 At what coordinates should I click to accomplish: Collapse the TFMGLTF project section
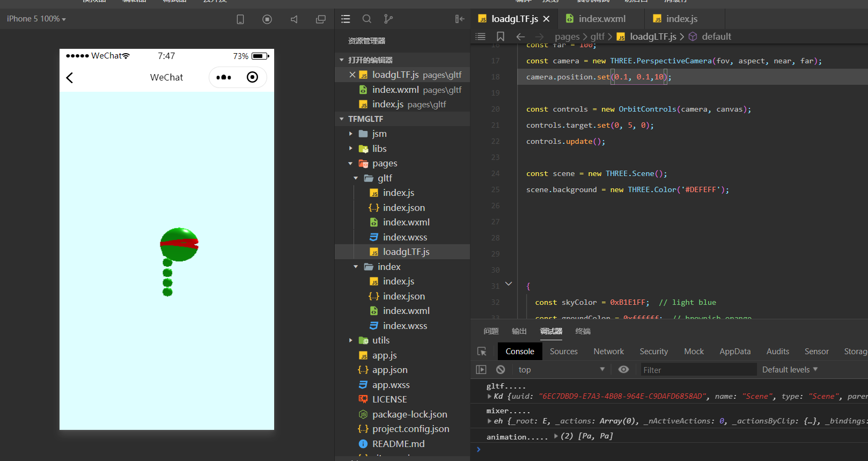coord(342,119)
